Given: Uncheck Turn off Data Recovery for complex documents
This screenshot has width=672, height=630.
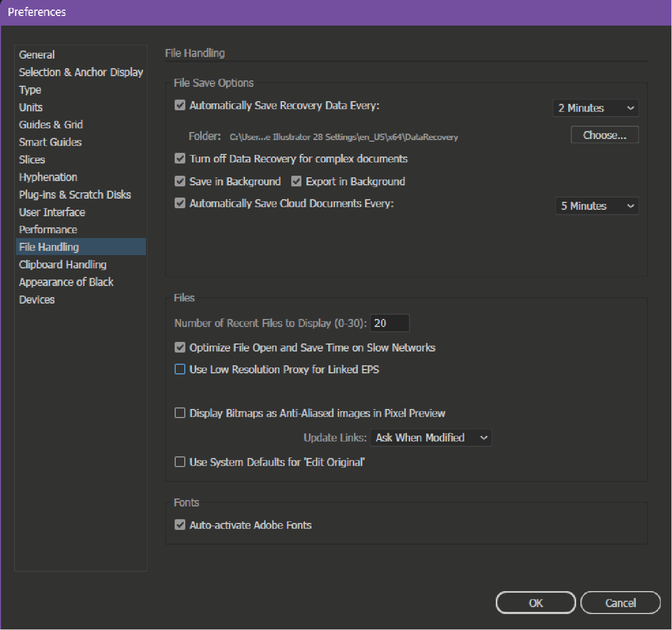Looking at the screenshot, I should coord(179,159).
